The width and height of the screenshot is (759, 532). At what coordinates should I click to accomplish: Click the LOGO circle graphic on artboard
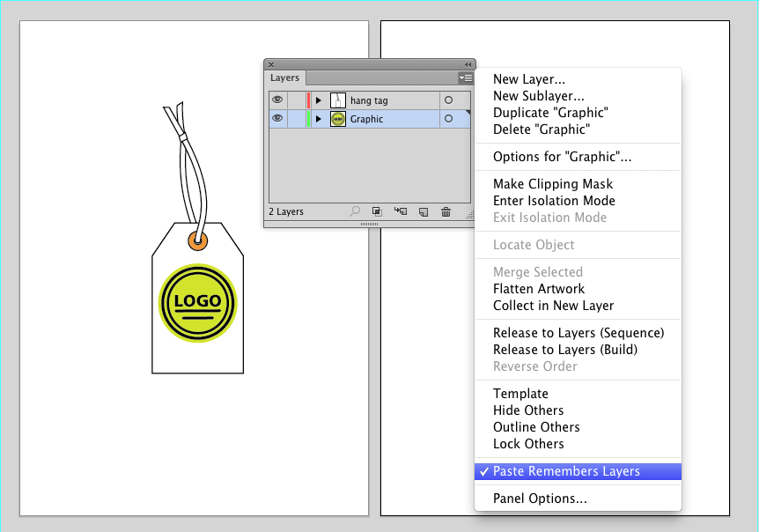197,303
